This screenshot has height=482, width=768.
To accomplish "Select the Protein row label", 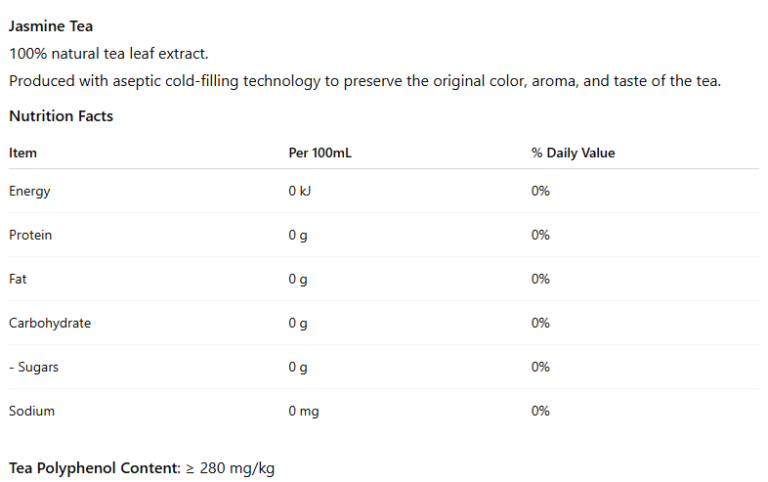I will click(30, 235).
